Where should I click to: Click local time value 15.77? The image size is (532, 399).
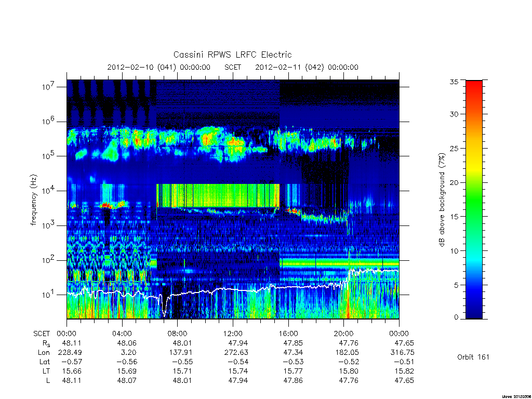(x=293, y=371)
